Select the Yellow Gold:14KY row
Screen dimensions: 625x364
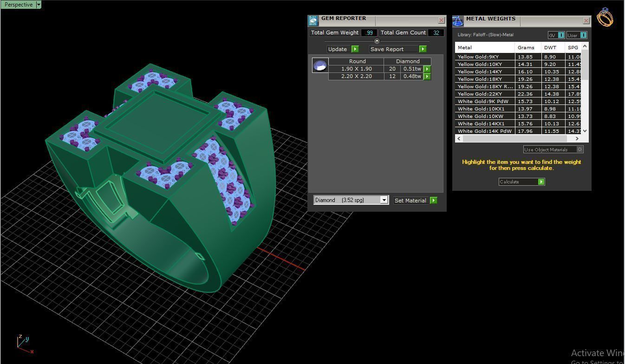(x=518, y=71)
